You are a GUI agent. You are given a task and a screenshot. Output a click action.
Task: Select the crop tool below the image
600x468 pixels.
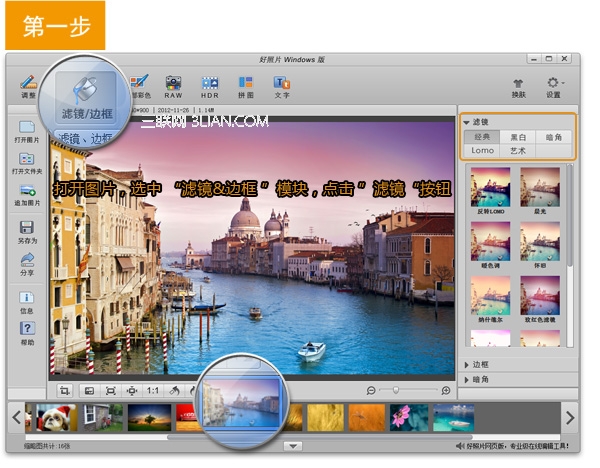[x=65, y=391]
